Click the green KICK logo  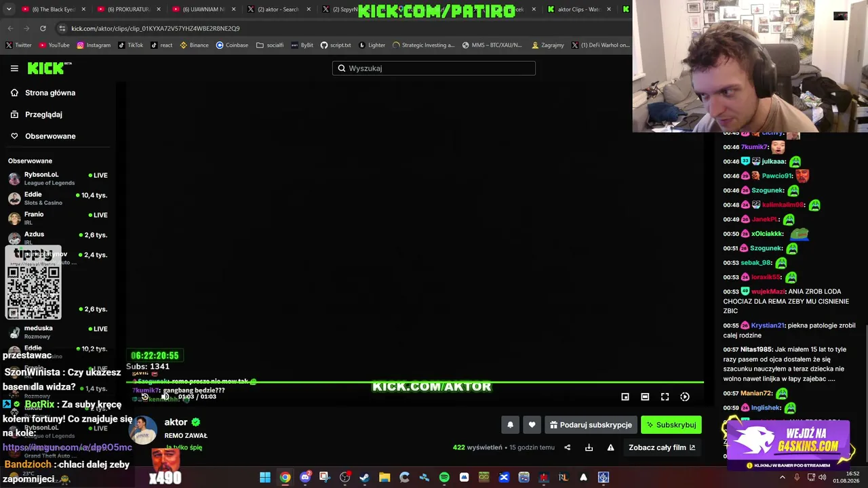pyautogui.click(x=47, y=68)
